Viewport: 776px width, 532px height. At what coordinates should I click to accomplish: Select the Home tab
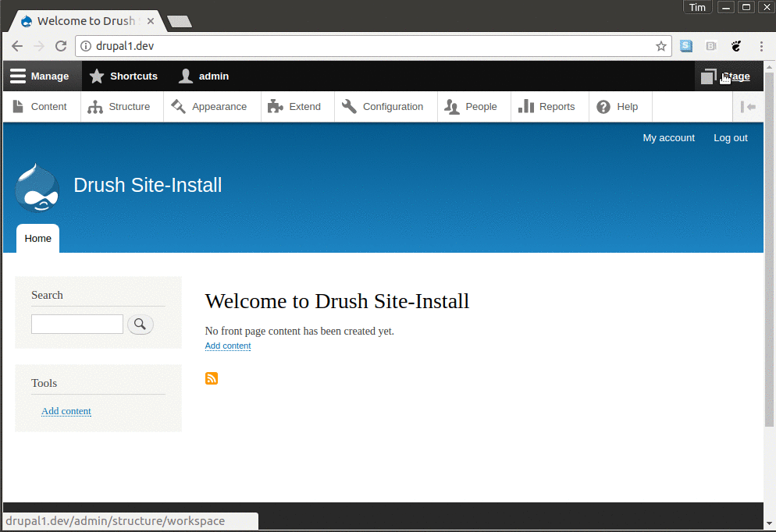(x=37, y=238)
